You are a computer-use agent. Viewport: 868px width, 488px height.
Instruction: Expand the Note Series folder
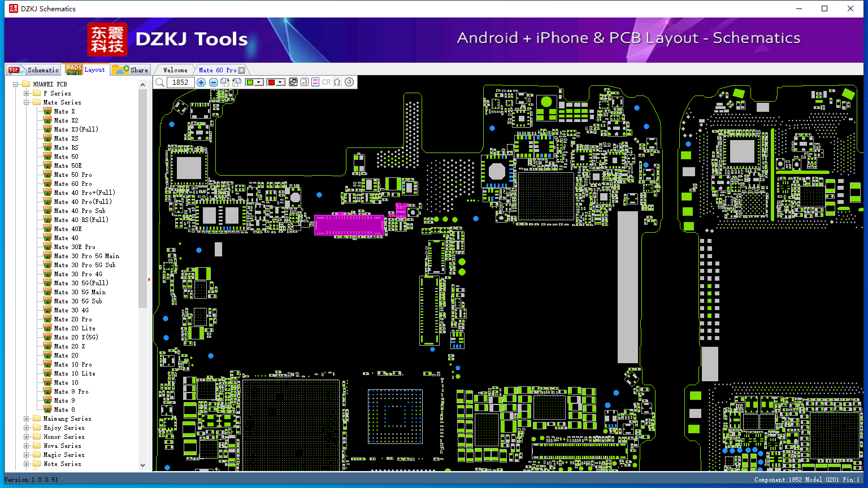point(27,464)
